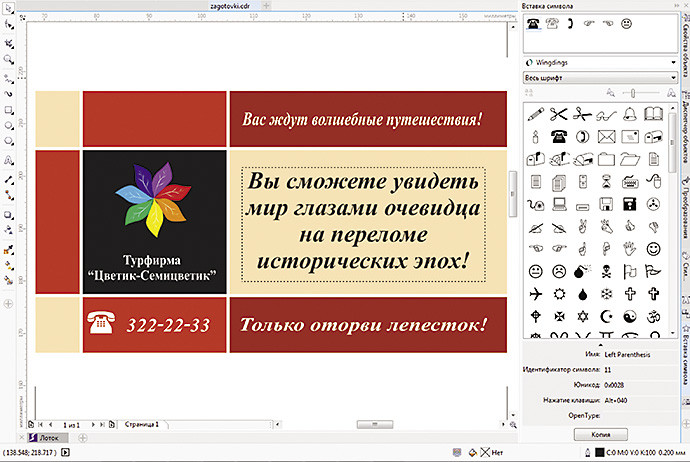Open the 'Весь шрифт' character filter dropdown

point(601,78)
